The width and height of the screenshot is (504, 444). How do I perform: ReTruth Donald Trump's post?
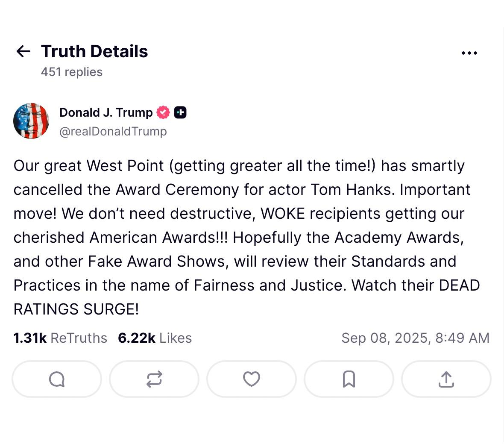coord(154,379)
